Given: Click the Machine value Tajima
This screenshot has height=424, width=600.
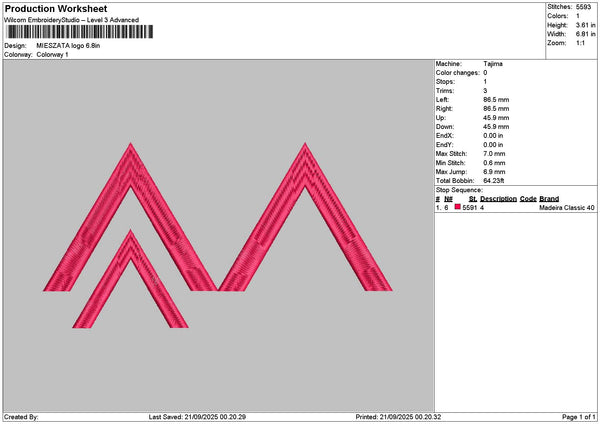Looking at the screenshot, I should [493, 64].
